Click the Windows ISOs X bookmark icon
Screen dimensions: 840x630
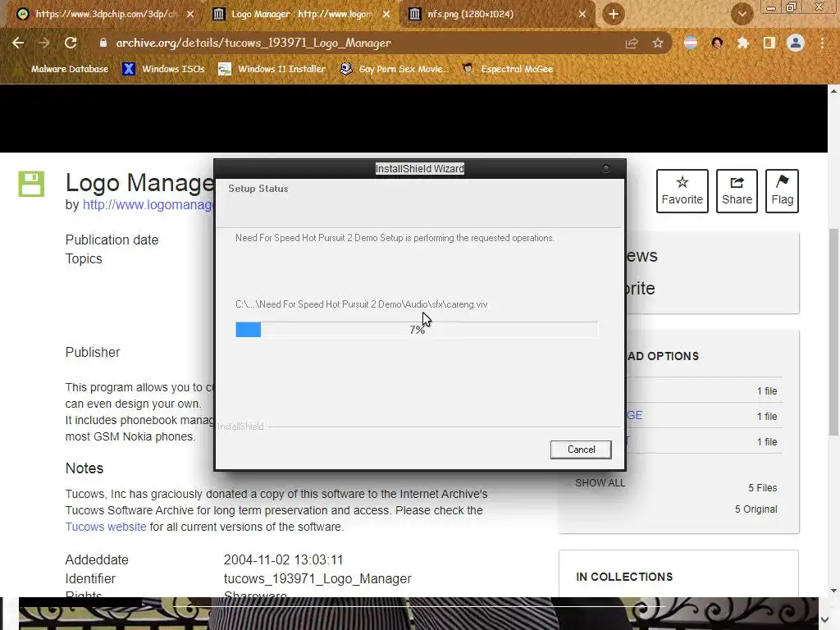click(x=129, y=69)
